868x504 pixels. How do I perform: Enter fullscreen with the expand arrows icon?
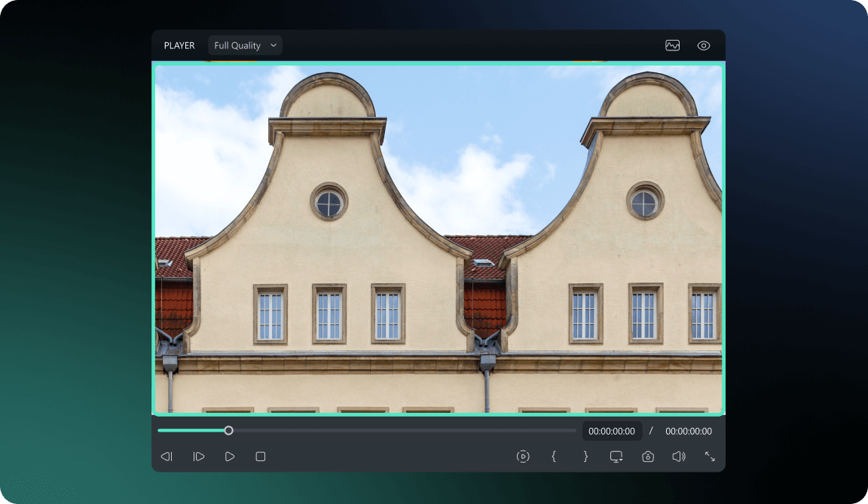coord(710,457)
